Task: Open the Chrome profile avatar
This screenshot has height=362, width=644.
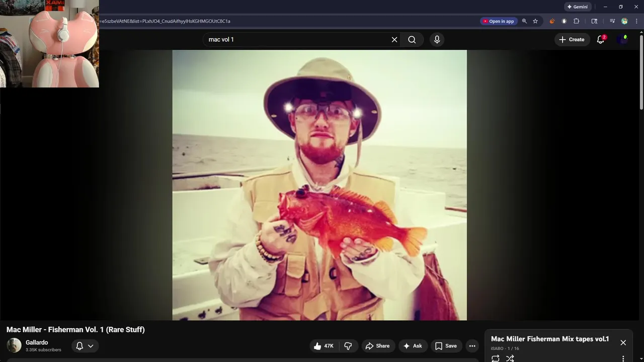Action: pyautogui.click(x=624, y=21)
